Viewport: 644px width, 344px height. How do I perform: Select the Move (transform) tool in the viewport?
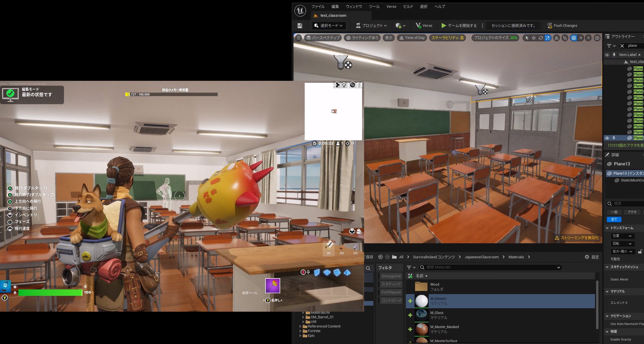(x=534, y=38)
